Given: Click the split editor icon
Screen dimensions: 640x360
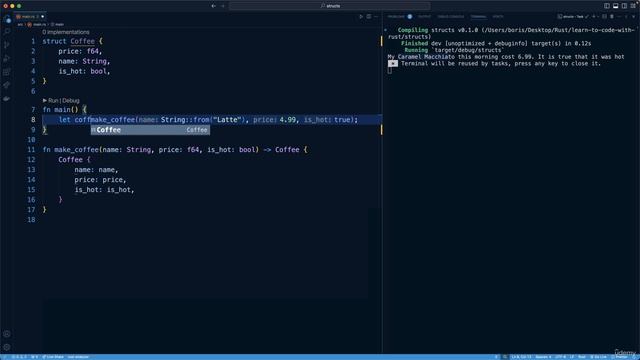Looking at the screenshot, I should (x=369, y=17).
